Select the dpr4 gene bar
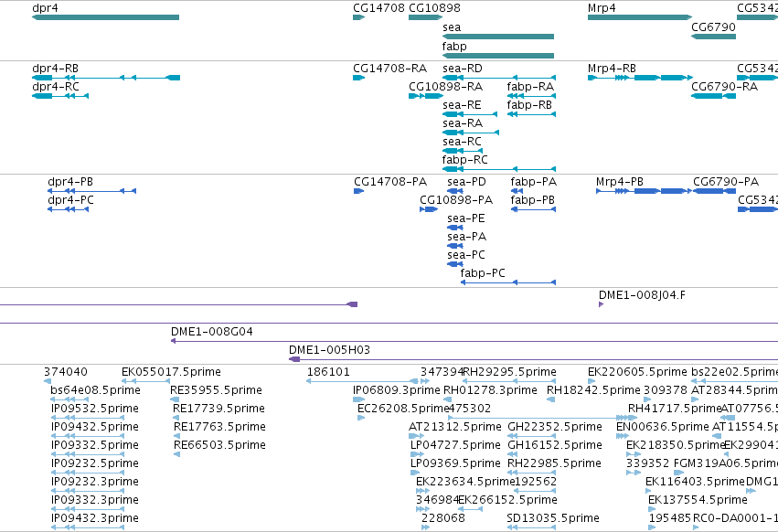Screen dimensions: 778x532 click(106, 17)
